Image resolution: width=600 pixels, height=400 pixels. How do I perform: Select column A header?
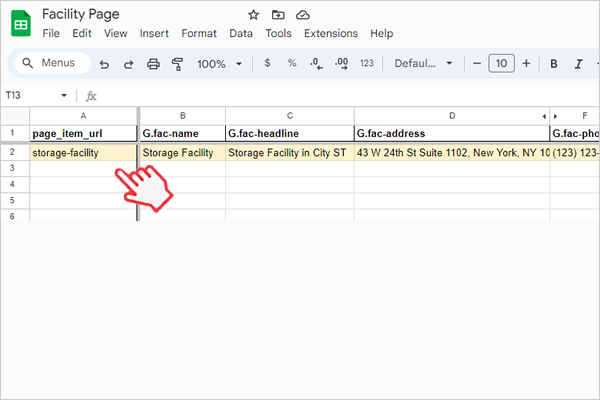pyautogui.click(x=83, y=116)
